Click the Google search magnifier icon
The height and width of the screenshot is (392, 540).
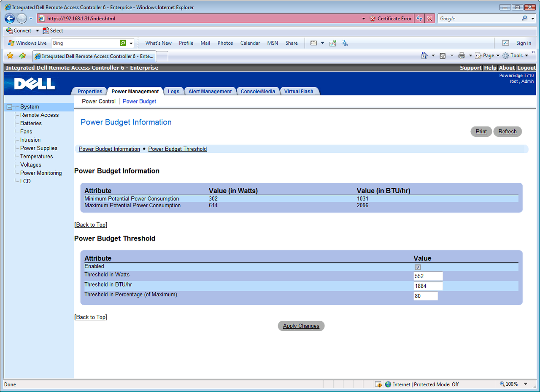pos(524,19)
